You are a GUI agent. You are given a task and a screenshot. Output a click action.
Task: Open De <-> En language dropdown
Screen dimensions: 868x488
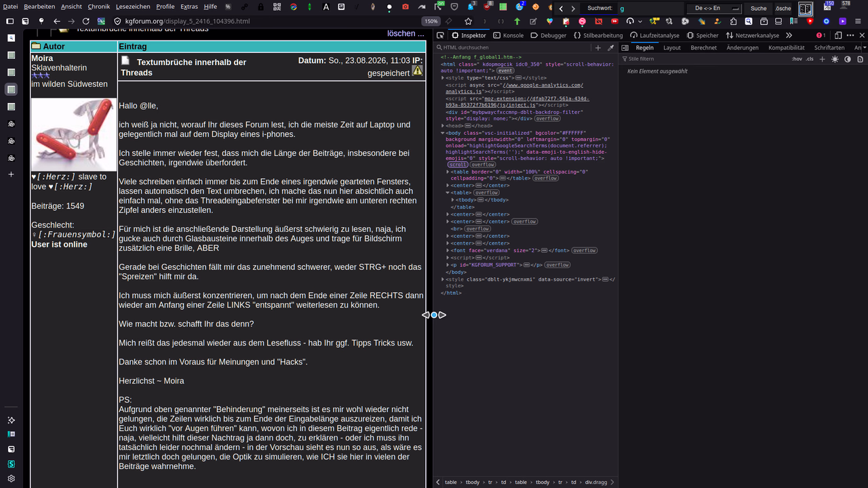(714, 8)
